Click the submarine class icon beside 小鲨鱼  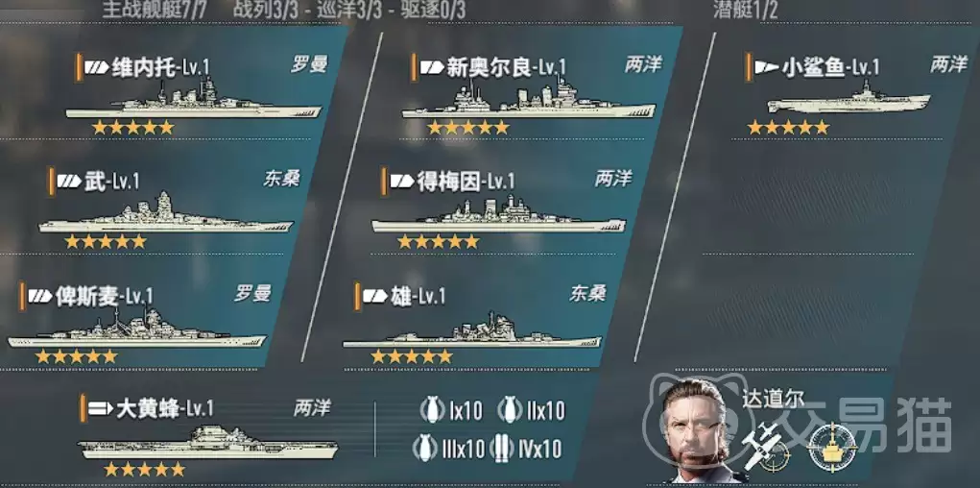(767, 67)
